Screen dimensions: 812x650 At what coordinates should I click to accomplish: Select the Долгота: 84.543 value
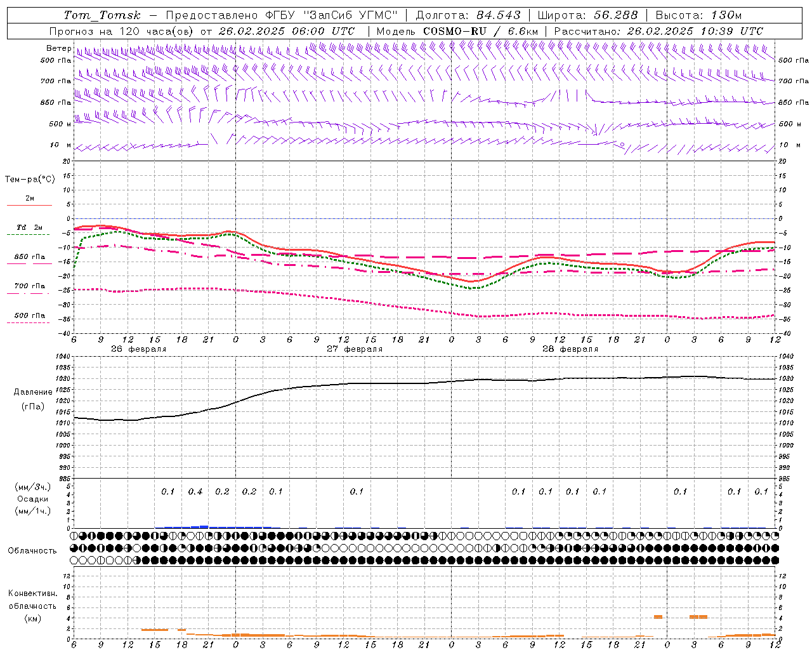(x=468, y=15)
